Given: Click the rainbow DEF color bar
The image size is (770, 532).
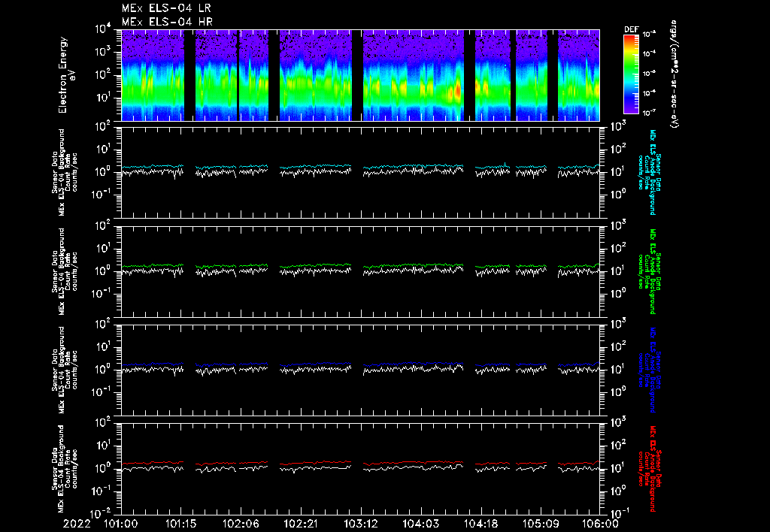Looking at the screenshot, I should coord(631,74).
